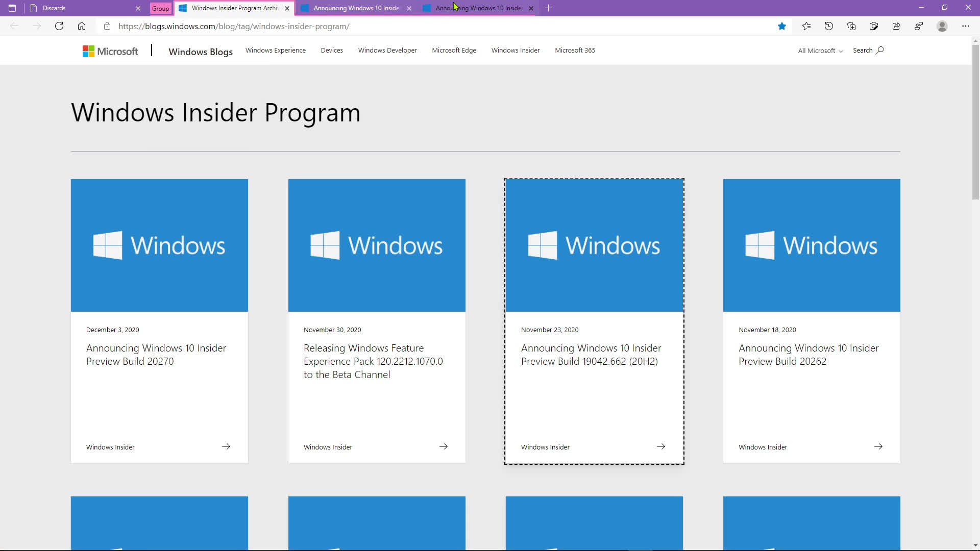The width and height of the screenshot is (980, 551).
Task: Open the Collections icon
Action: tap(851, 26)
